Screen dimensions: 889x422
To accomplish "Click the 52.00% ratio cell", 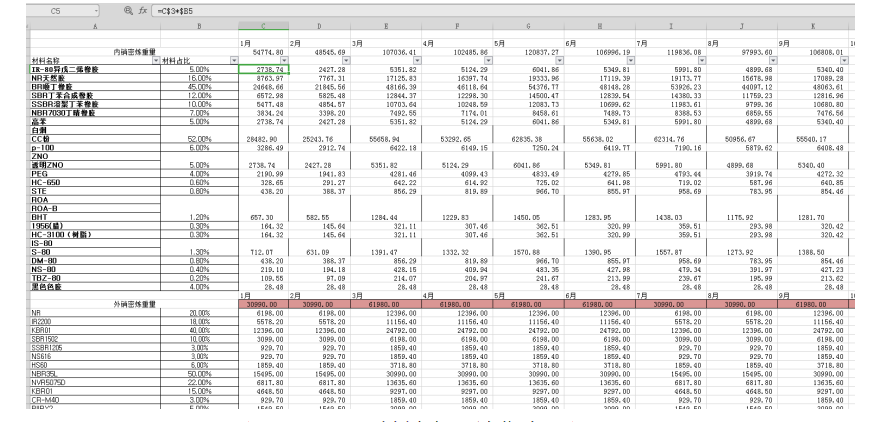I will pyautogui.click(x=200, y=139).
